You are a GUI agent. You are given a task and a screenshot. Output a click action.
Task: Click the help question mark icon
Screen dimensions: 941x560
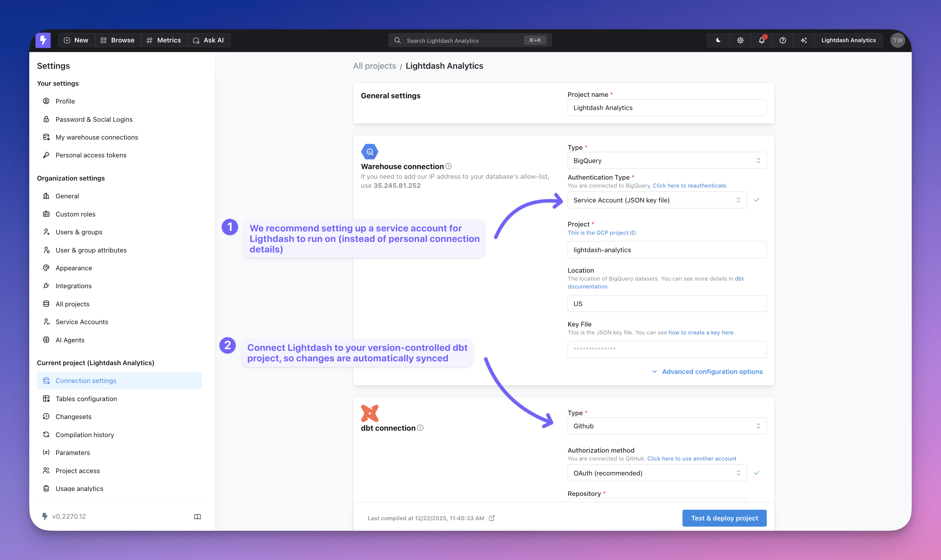pyautogui.click(x=782, y=40)
